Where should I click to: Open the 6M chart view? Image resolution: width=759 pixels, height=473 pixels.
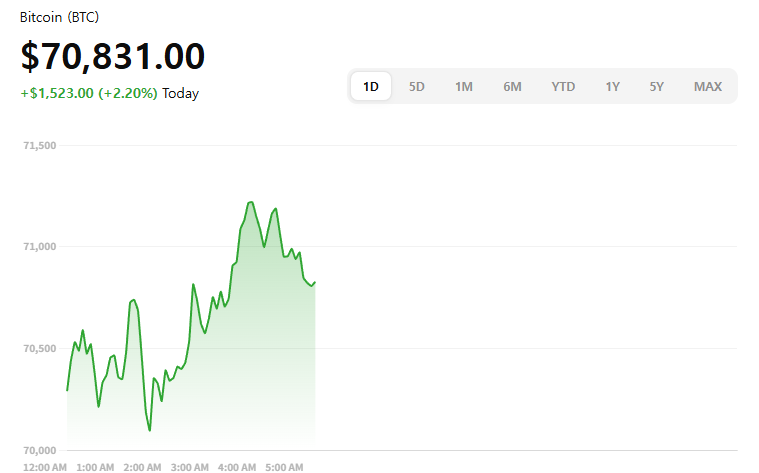[512, 87]
